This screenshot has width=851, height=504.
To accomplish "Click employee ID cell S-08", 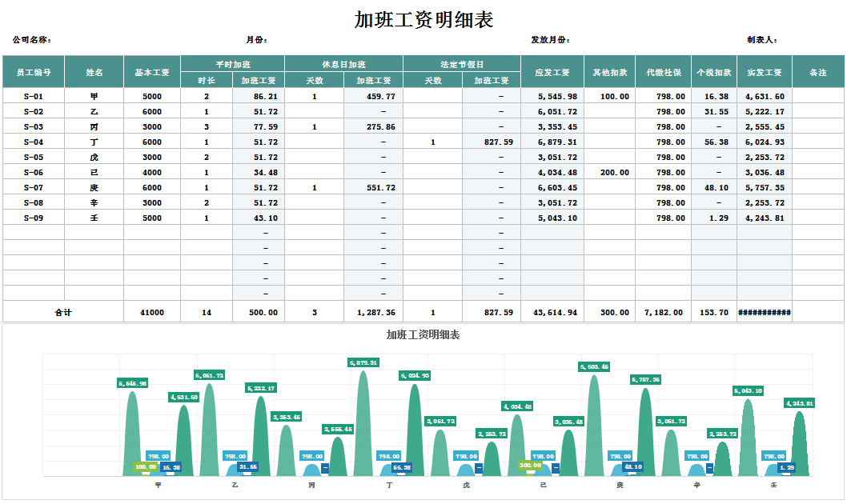I will click(34, 202).
